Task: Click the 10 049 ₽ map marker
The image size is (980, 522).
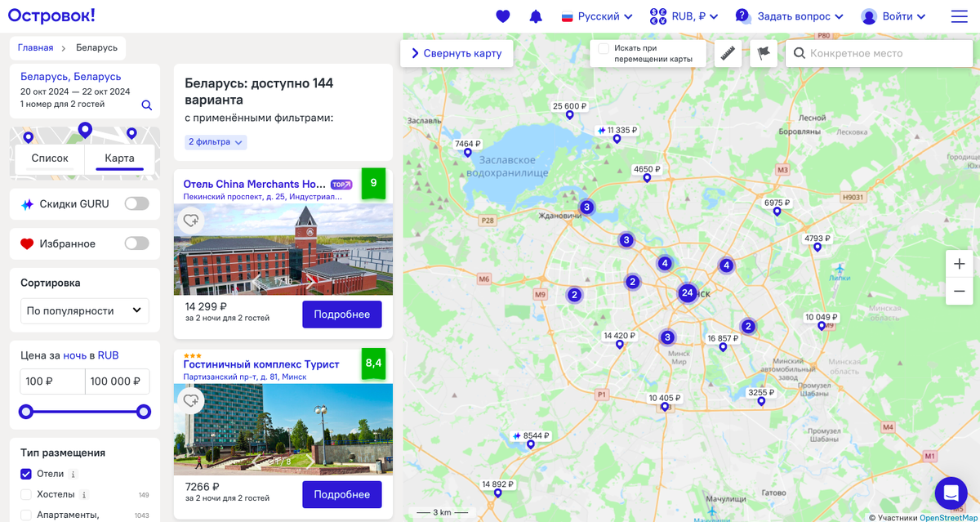Action: point(822,321)
